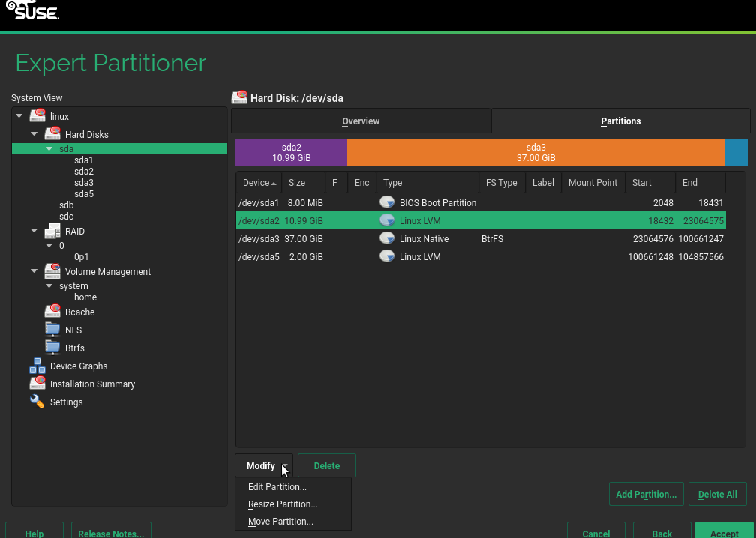756x538 pixels.
Task: Collapse the Hard Disks tree node
Action: [34, 135]
